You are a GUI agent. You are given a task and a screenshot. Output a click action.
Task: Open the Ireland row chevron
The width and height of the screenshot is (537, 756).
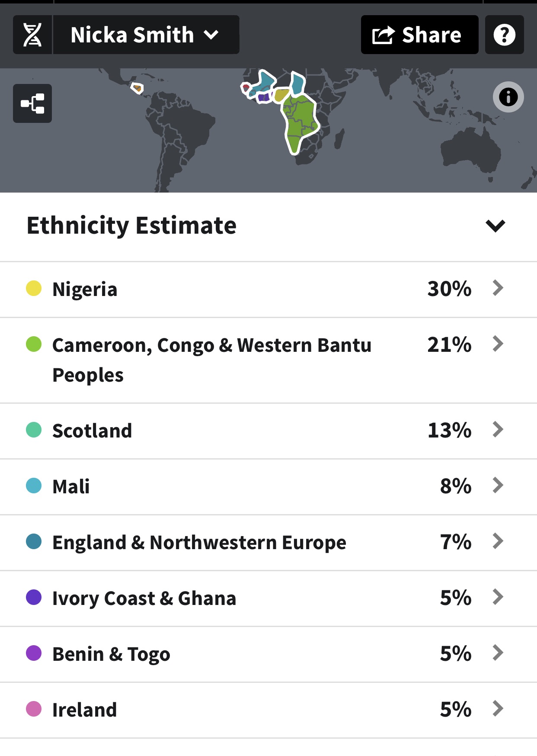pyautogui.click(x=498, y=709)
